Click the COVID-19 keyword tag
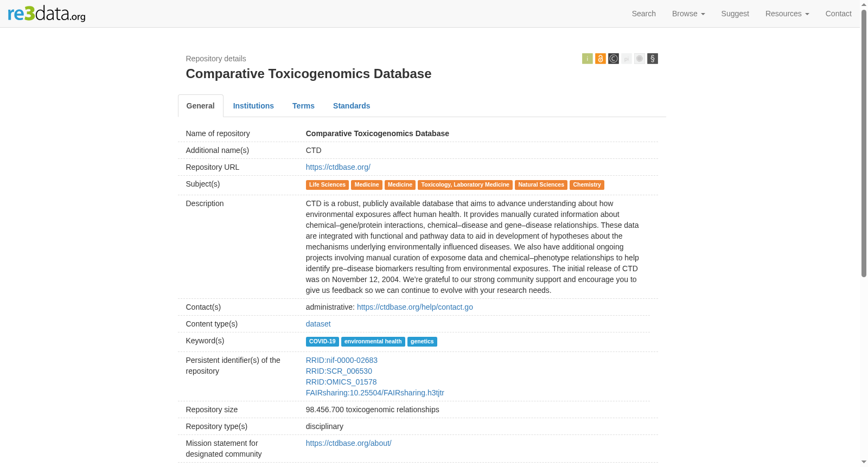 (x=322, y=342)
